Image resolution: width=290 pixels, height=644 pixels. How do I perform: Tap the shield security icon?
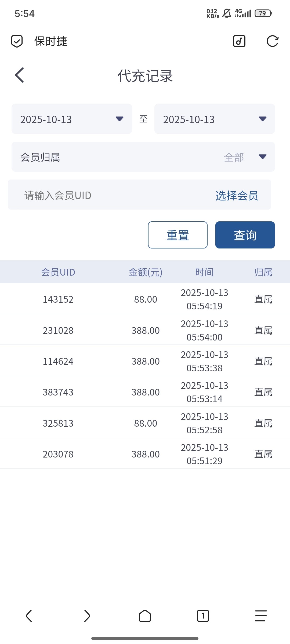coord(17,41)
